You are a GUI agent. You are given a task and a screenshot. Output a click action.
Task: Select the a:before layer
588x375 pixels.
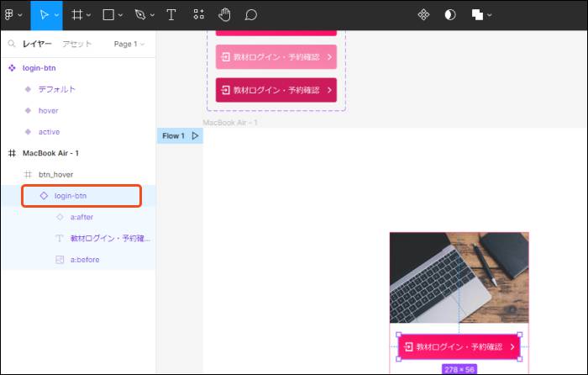click(87, 260)
